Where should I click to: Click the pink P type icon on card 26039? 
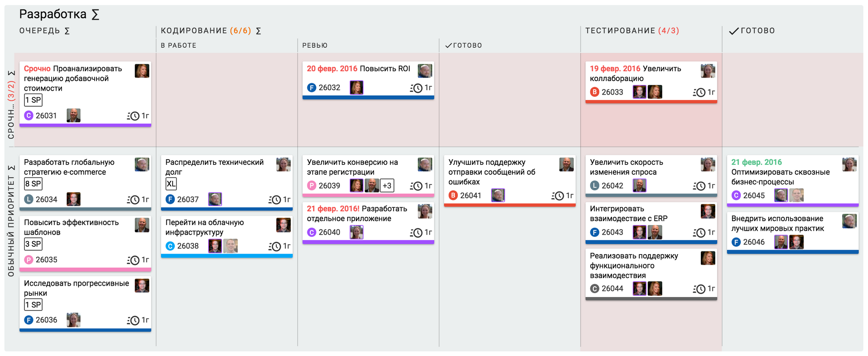[x=311, y=186]
